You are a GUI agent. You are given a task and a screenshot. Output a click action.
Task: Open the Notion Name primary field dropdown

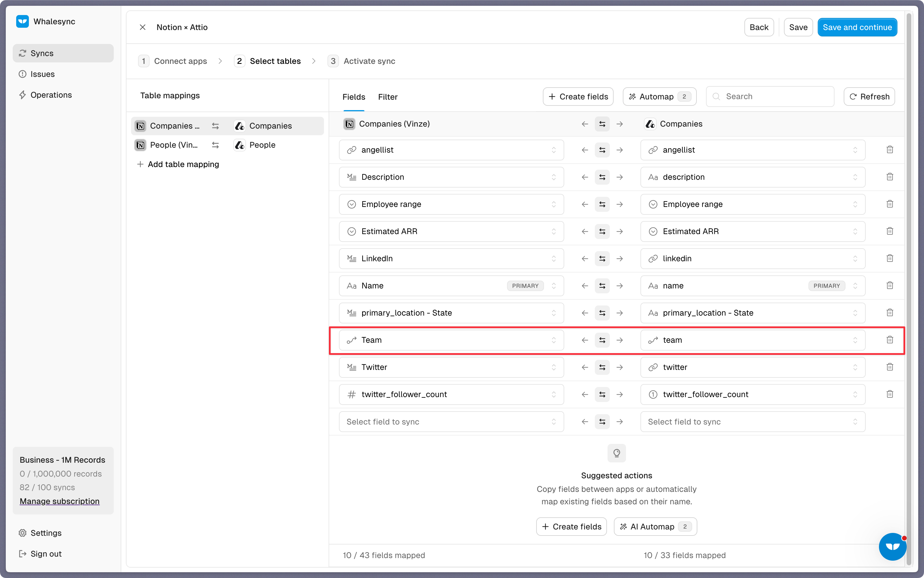(451, 286)
